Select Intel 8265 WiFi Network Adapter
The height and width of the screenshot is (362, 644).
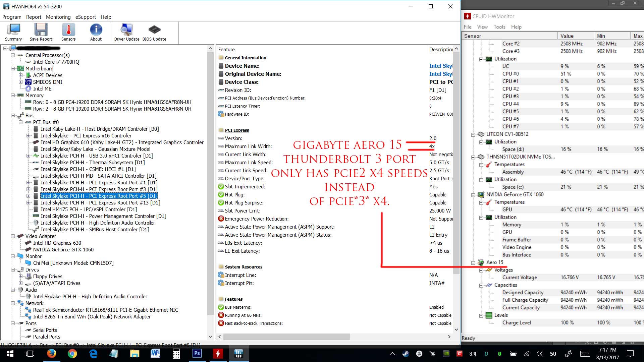click(x=92, y=317)
